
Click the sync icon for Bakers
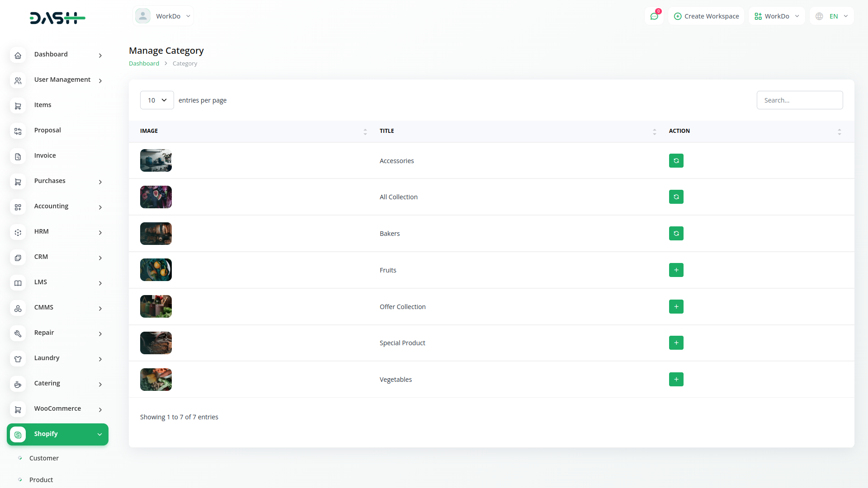click(676, 234)
